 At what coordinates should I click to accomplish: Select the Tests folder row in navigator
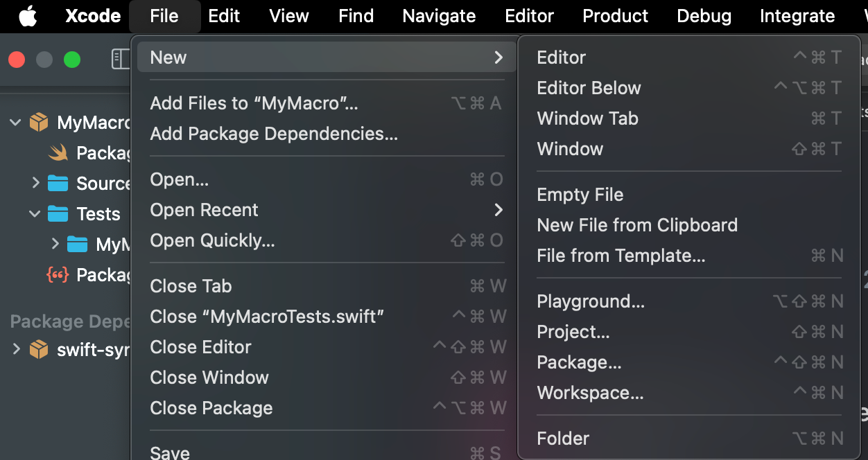click(98, 214)
